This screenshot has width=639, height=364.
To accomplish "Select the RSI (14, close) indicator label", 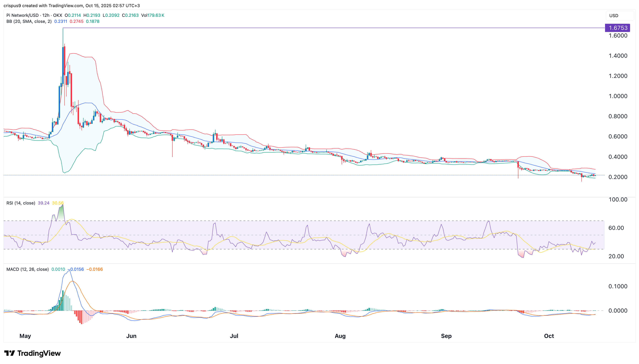I will (21, 203).
